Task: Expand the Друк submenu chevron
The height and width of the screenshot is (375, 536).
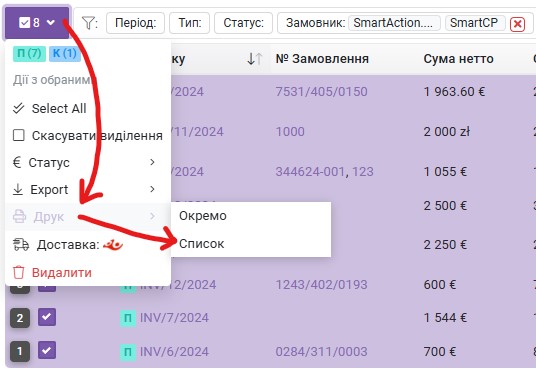Action: [152, 216]
